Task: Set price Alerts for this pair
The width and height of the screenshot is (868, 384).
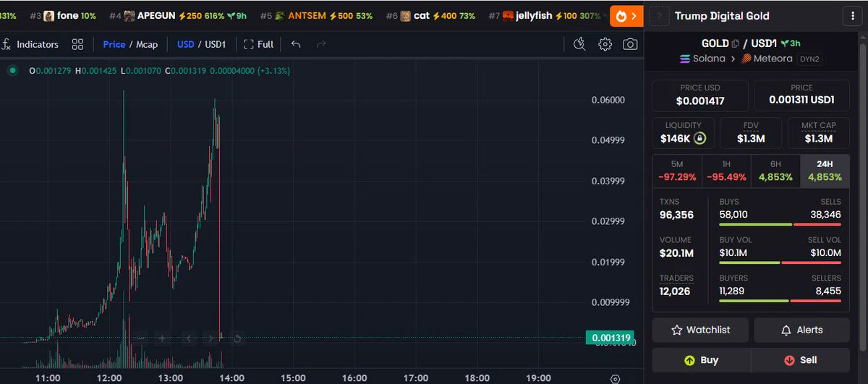Action: [x=801, y=330]
